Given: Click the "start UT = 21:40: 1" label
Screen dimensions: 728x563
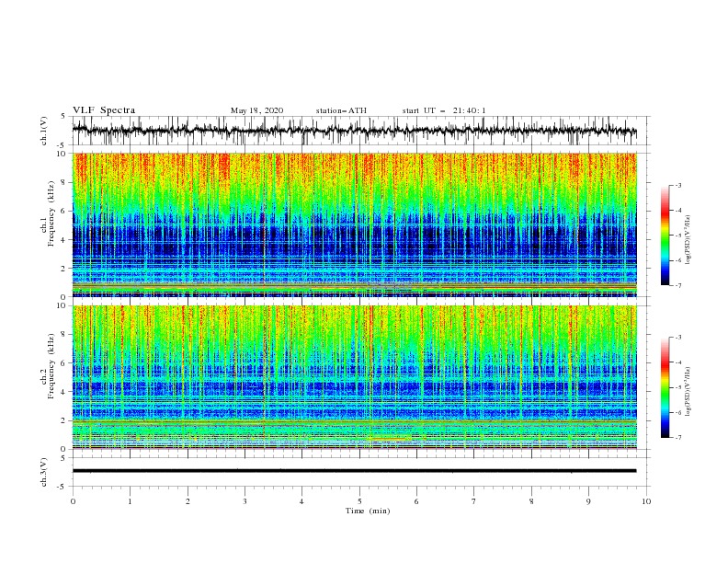Looking at the screenshot, I should (x=444, y=110).
